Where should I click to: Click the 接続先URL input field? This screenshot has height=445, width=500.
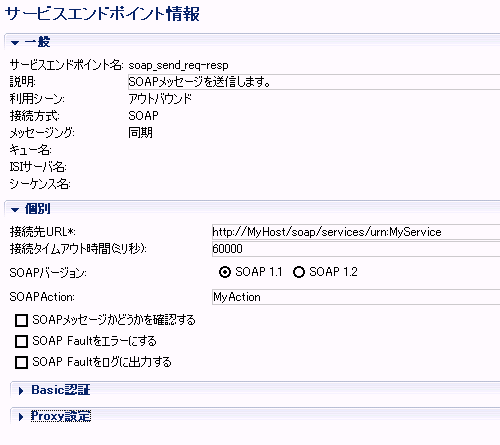tap(356, 232)
